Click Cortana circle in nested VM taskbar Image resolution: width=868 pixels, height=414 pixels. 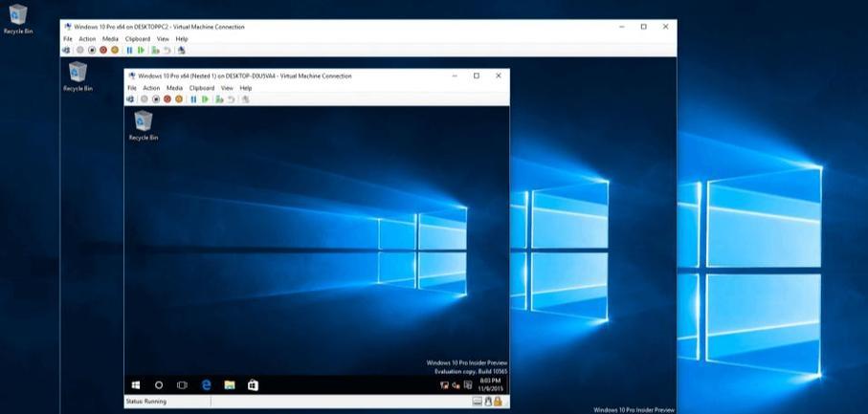159,385
